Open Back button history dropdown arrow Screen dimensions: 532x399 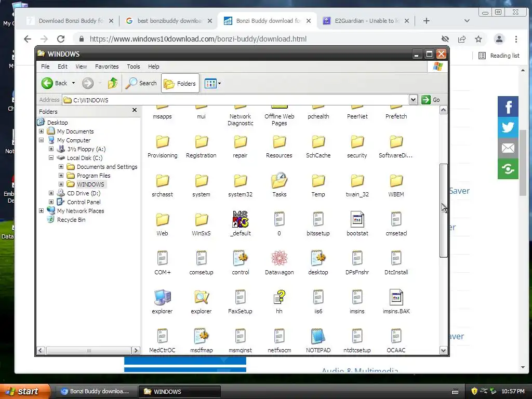tap(73, 83)
